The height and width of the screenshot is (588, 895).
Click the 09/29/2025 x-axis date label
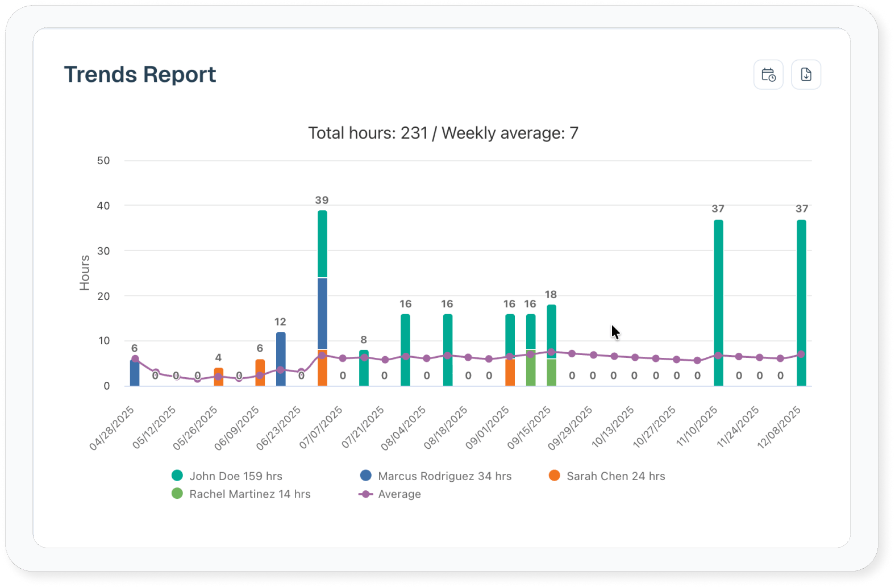571,427
